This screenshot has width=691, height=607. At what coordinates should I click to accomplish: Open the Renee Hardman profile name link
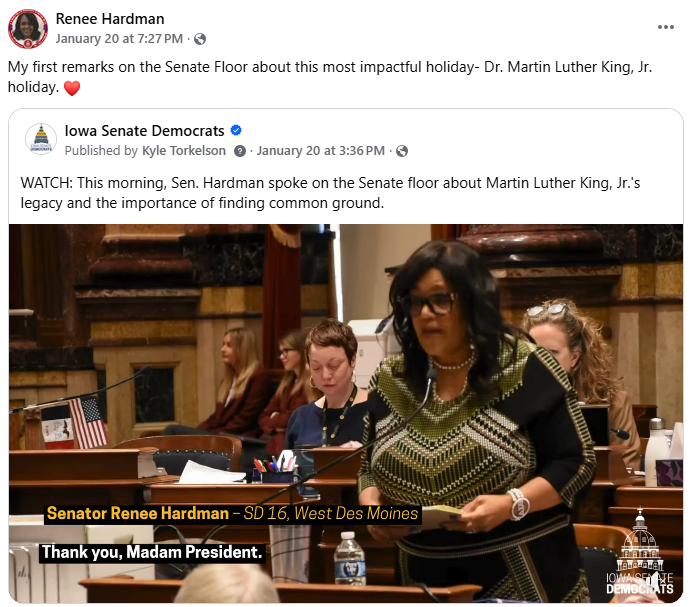[110, 19]
